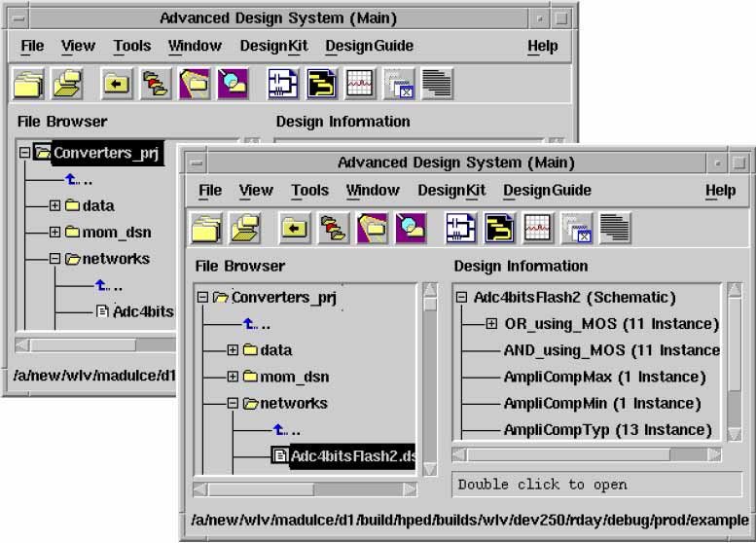Image resolution: width=756 pixels, height=543 pixels.
Task: Open Help menu in back window
Action: pos(542,46)
